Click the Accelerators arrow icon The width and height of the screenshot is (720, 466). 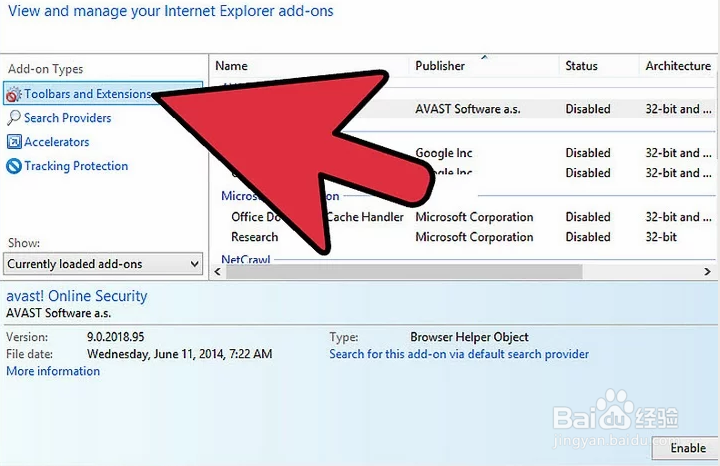(14, 142)
